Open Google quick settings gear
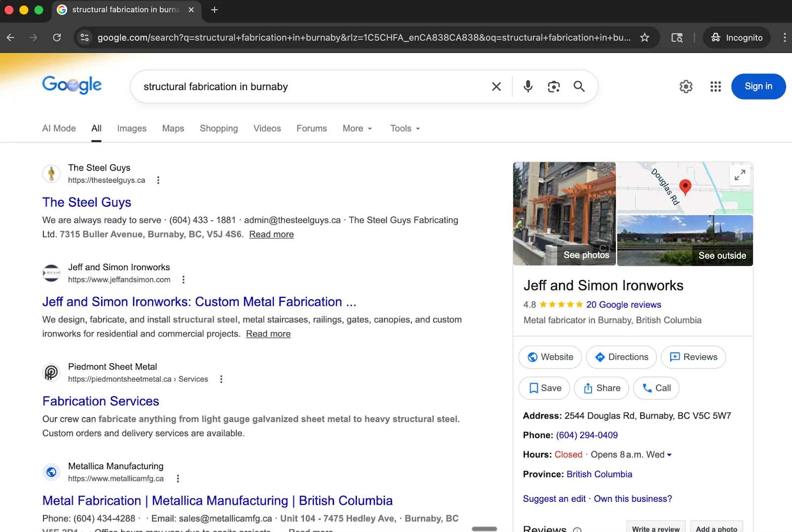792x532 pixels. coord(686,87)
